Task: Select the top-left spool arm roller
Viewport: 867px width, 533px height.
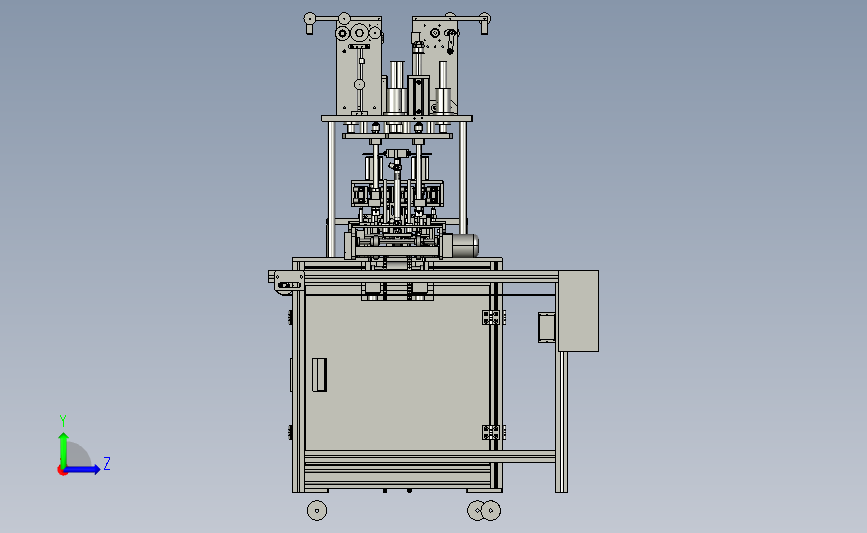Action: pos(310,19)
